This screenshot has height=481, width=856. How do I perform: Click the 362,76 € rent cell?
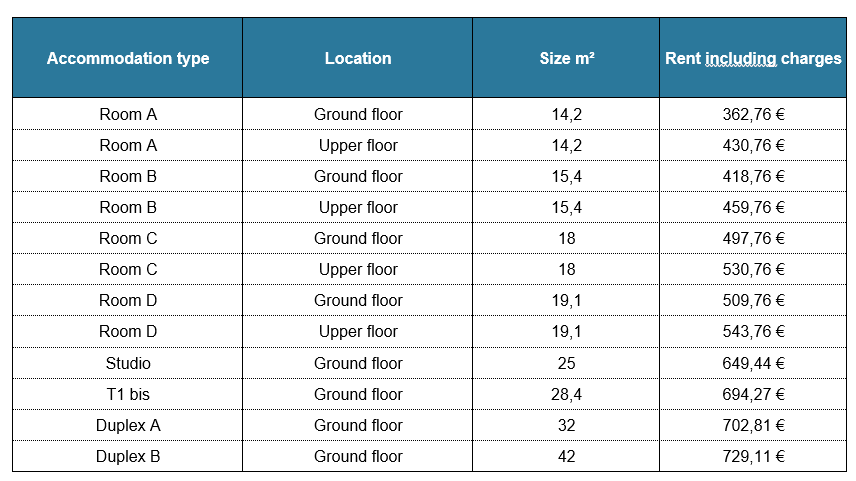point(753,114)
